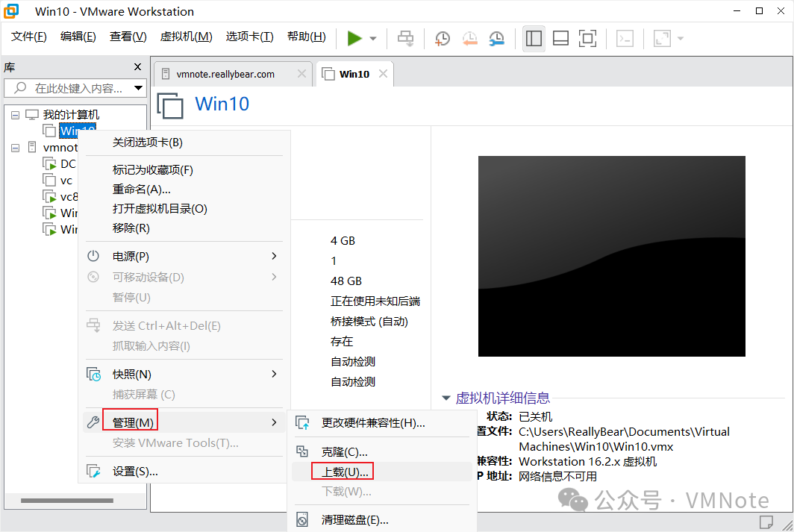The width and height of the screenshot is (794, 532).
Task: Select the vc virtual machine in tree
Action: click(66, 181)
